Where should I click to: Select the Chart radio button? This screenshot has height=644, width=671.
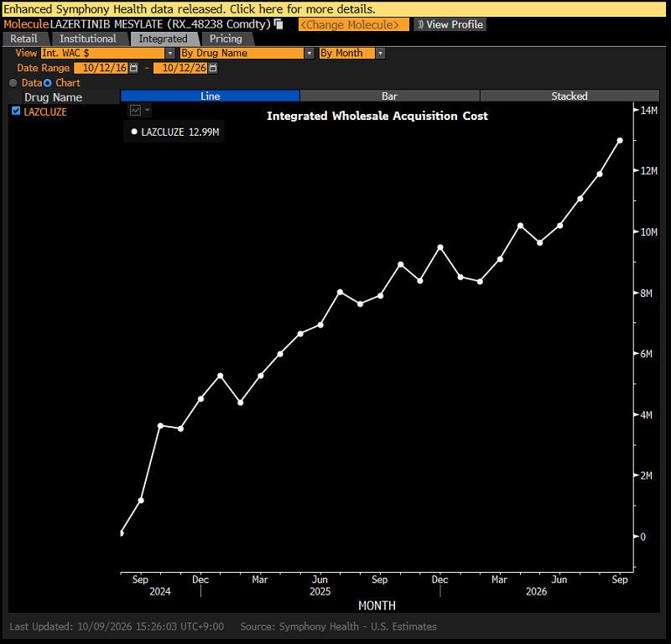(47, 83)
